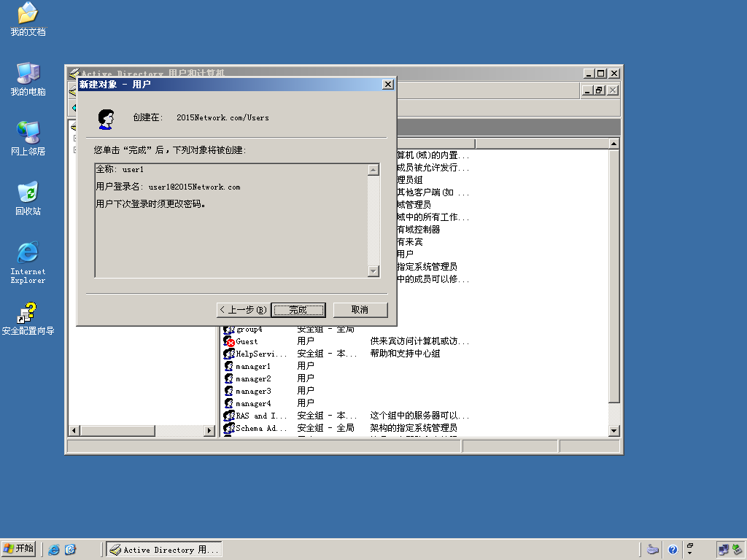This screenshot has height=560, width=747.
Task: Select the Schema Ad... group icon
Action: [x=229, y=428]
